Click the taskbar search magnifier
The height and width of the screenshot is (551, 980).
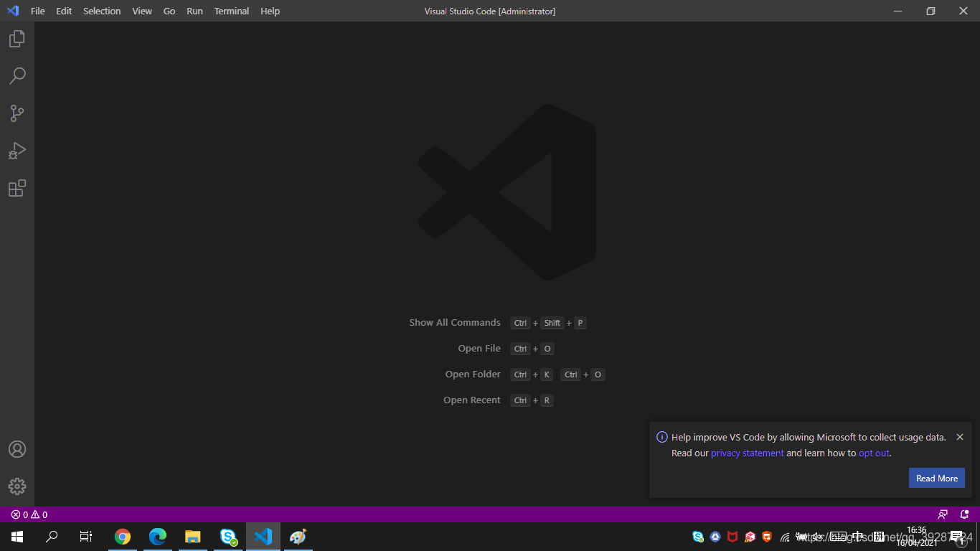(52, 537)
